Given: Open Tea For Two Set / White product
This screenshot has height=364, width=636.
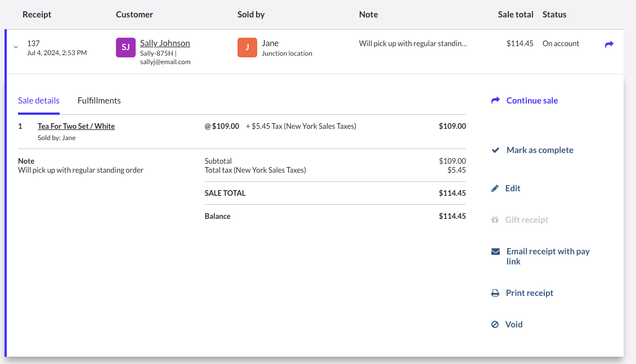Looking at the screenshot, I should [x=76, y=127].
